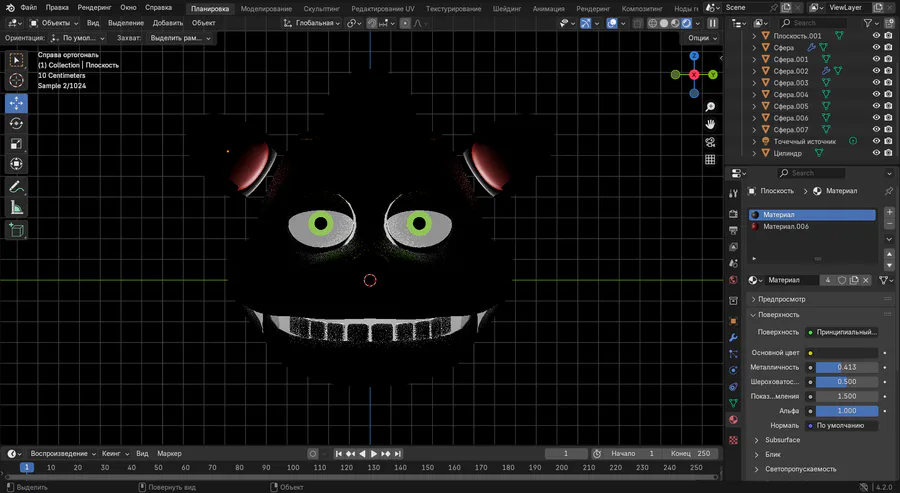Play animation in timeline
Screen dimensions: 900x493
[x=374, y=453]
